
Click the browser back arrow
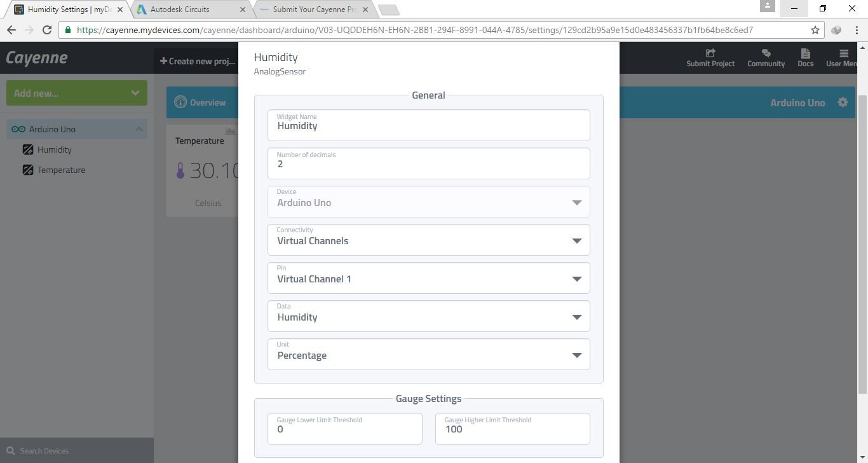click(11, 30)
